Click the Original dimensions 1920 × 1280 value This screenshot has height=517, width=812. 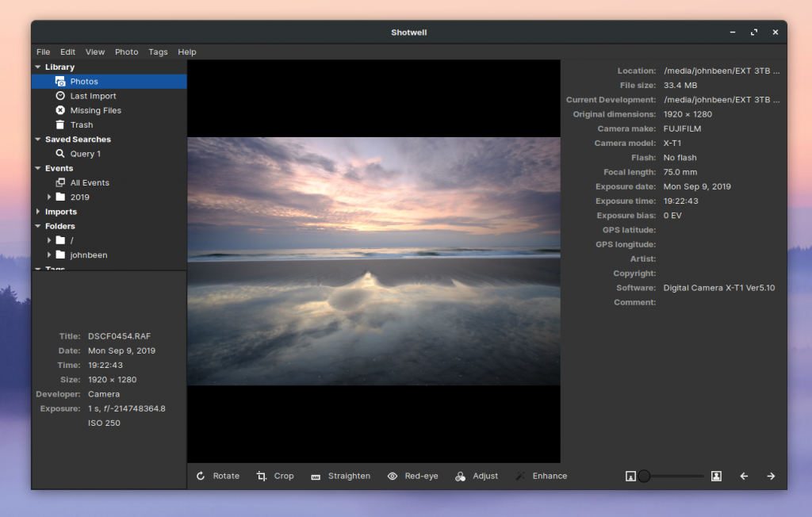(688, 114)
